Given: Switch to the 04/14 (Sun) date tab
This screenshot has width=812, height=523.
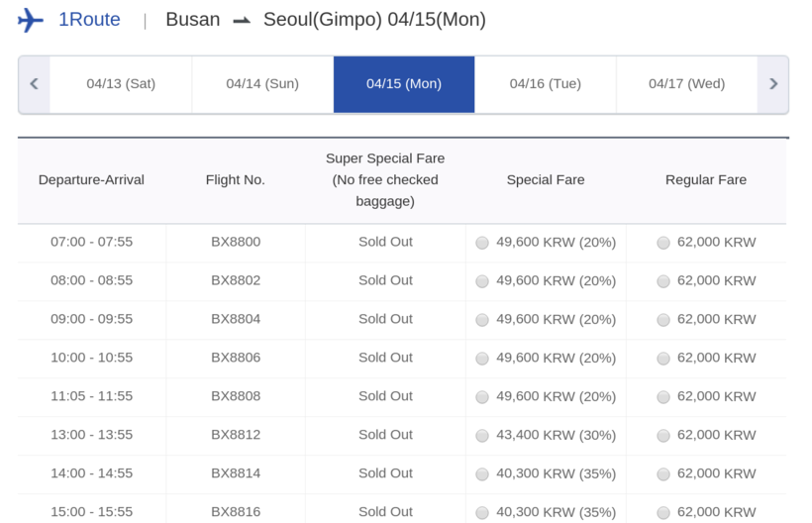Looking at the screenshot, I should pyautogui.click(x=262, y=84).
